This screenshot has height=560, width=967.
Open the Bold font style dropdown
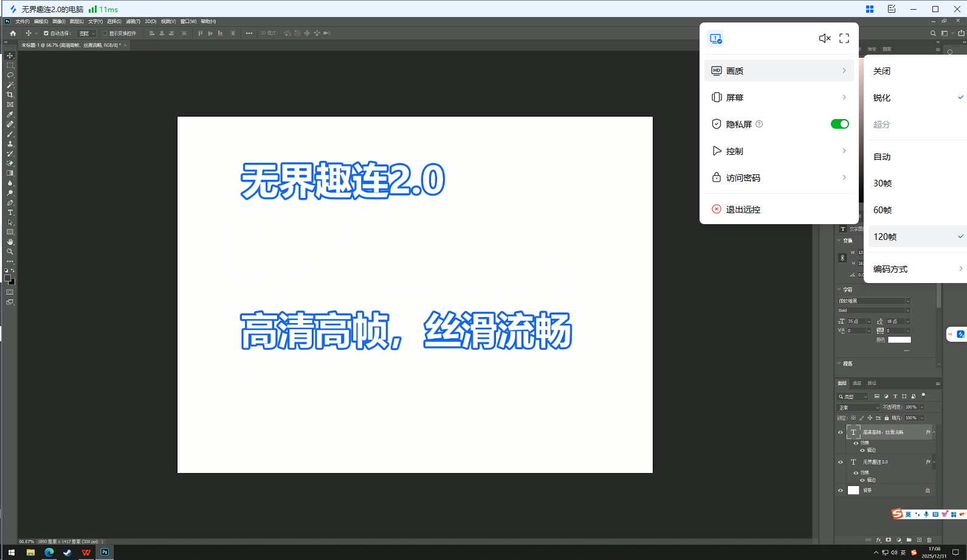click(x=874, y=310)
